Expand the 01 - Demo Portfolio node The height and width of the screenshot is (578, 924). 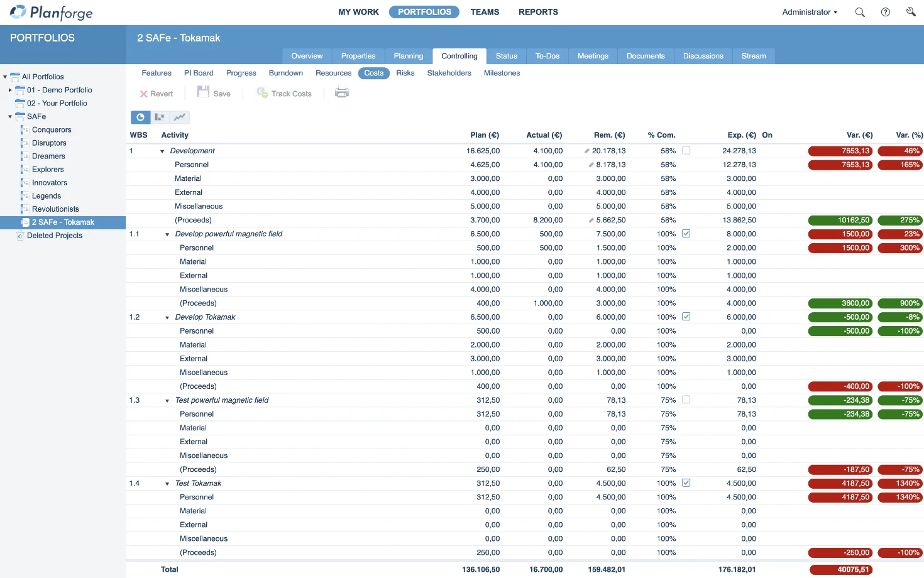[10, 90]
